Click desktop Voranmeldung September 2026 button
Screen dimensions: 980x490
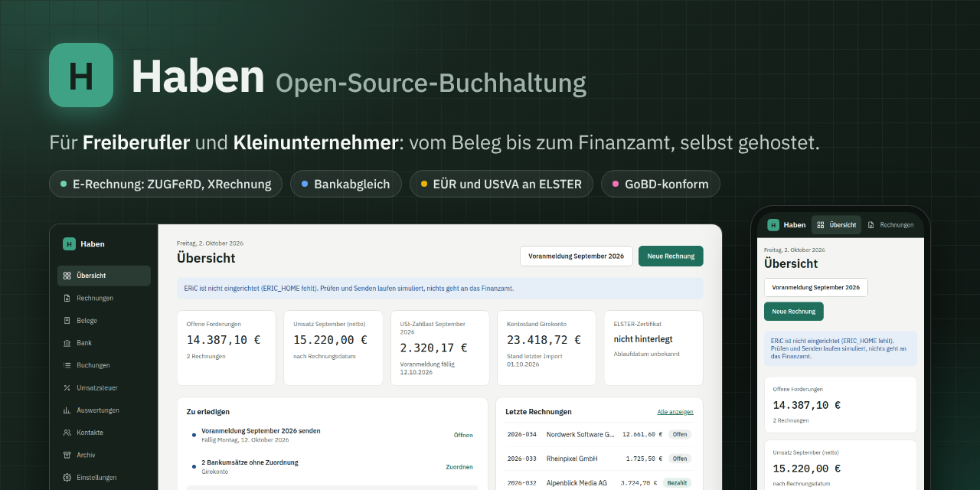pos(577,256)
